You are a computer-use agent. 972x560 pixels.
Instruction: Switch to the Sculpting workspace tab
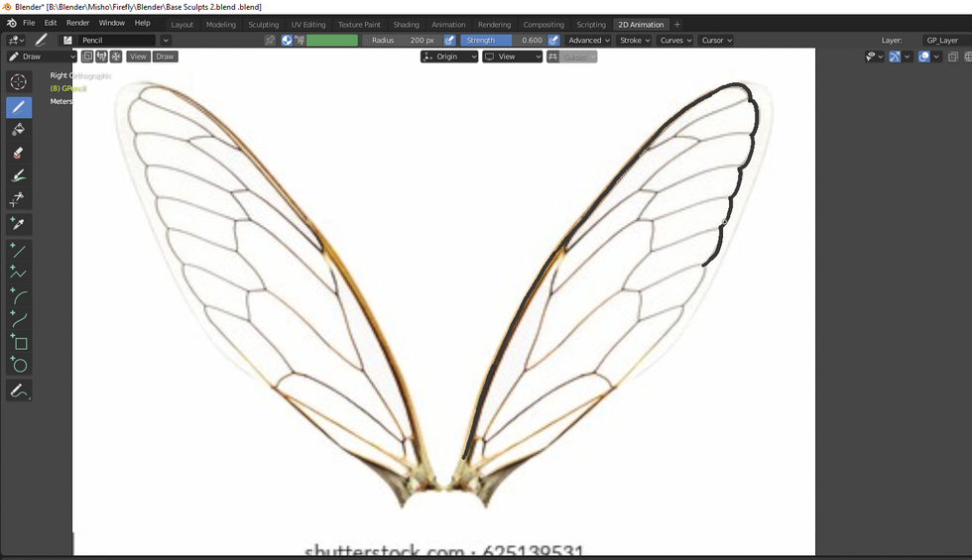[x=264, y=25]
